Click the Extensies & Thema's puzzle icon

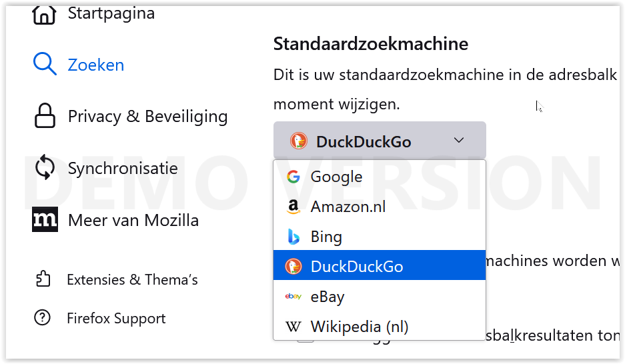pyautogui.click(x=43, y=279)
